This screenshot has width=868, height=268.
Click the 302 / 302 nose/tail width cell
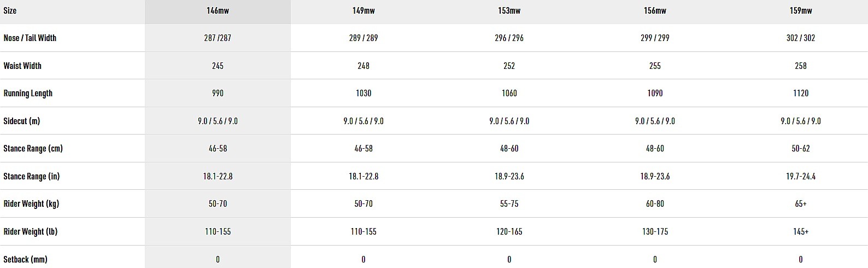point(801,38)
